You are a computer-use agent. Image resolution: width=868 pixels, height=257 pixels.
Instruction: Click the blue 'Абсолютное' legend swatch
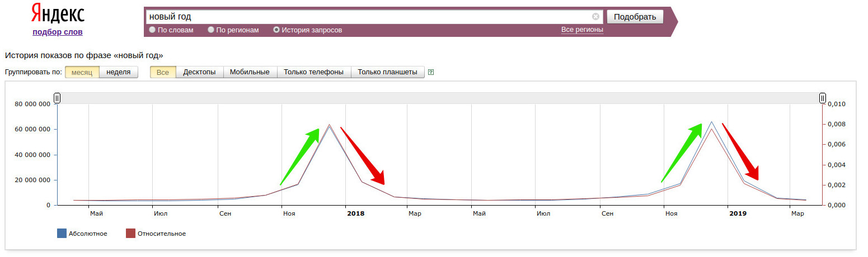62,234
